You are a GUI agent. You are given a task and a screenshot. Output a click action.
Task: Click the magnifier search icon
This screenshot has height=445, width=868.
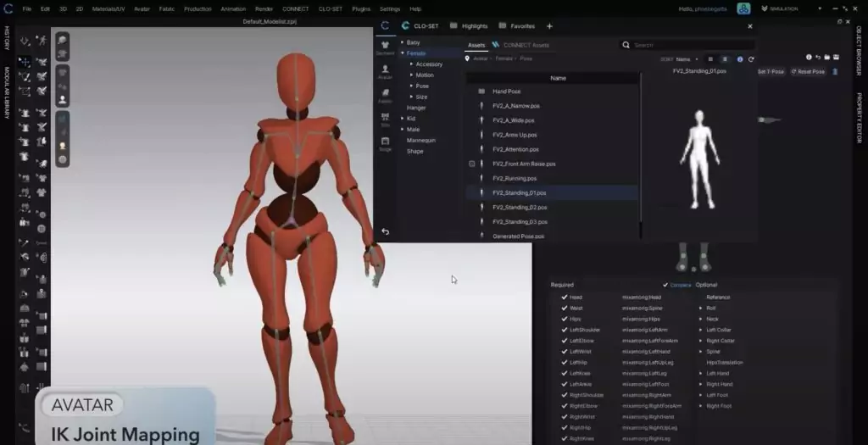626,45
